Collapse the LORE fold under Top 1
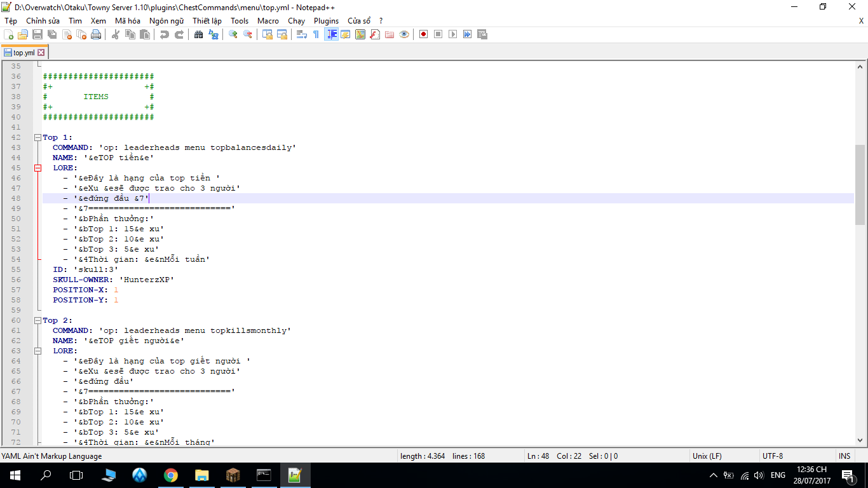 click(37, 168)
